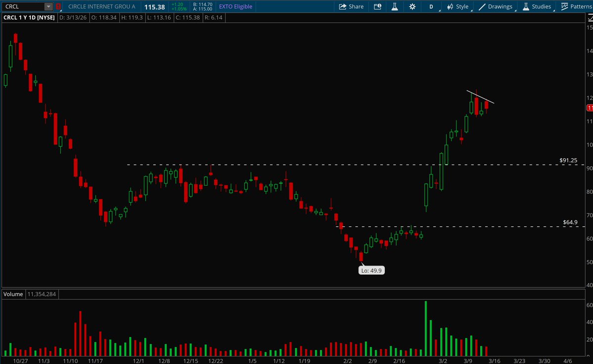Click the 11/10 date axis label
Viewport: 593px width, 364px height.
coord(70,361)
